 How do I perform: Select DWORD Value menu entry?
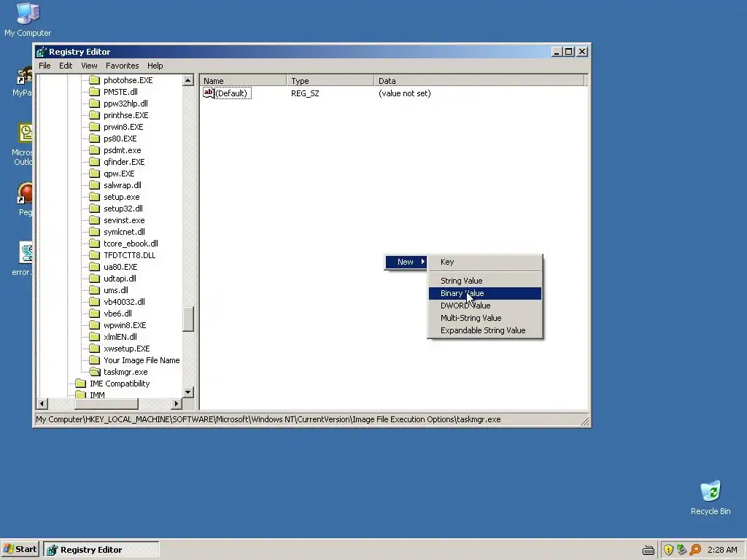tap(485, 306)
